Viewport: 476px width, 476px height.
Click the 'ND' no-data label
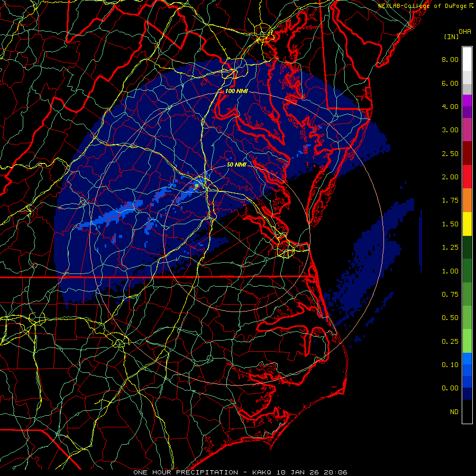[454, 412]
